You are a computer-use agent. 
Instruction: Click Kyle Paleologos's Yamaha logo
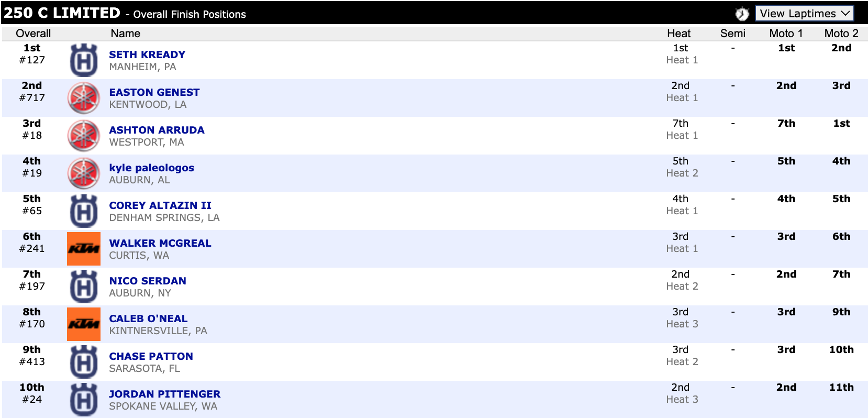pos(84,173)
